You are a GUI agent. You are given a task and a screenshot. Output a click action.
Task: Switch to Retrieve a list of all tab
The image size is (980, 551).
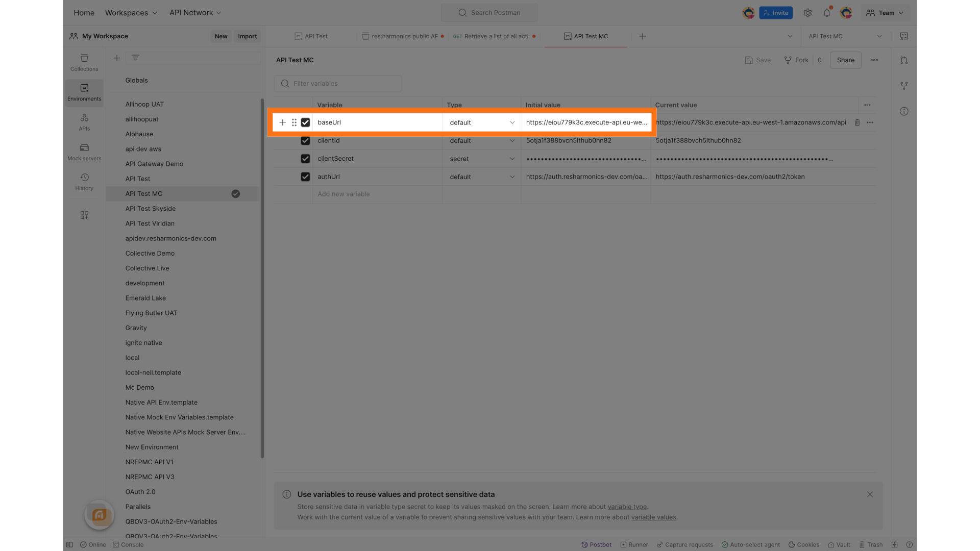pos(494,36)
